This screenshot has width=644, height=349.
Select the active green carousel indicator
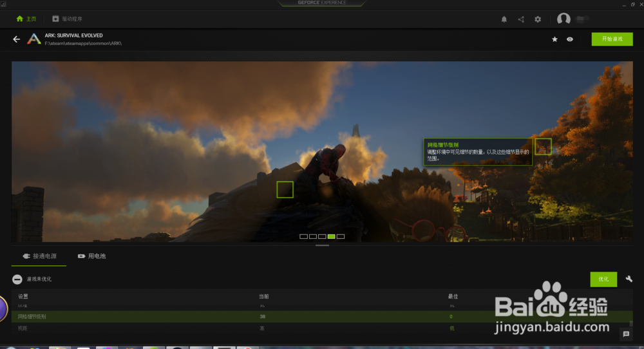tap(331, 236)
